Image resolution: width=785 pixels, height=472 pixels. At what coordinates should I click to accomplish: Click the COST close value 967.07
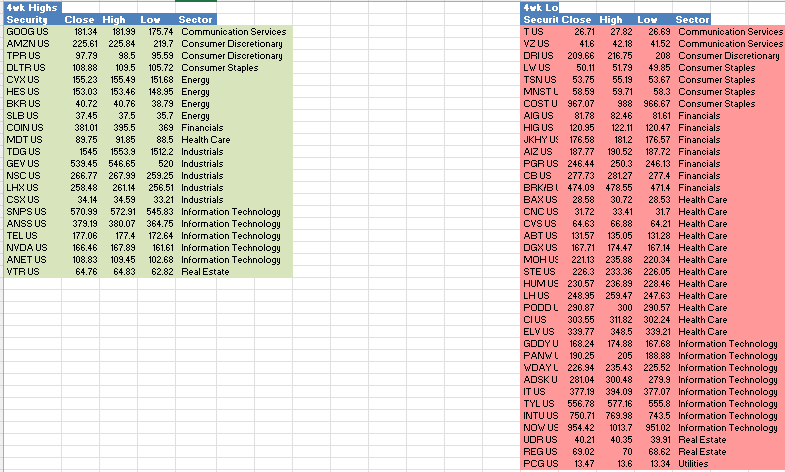[x=578, y=104]
